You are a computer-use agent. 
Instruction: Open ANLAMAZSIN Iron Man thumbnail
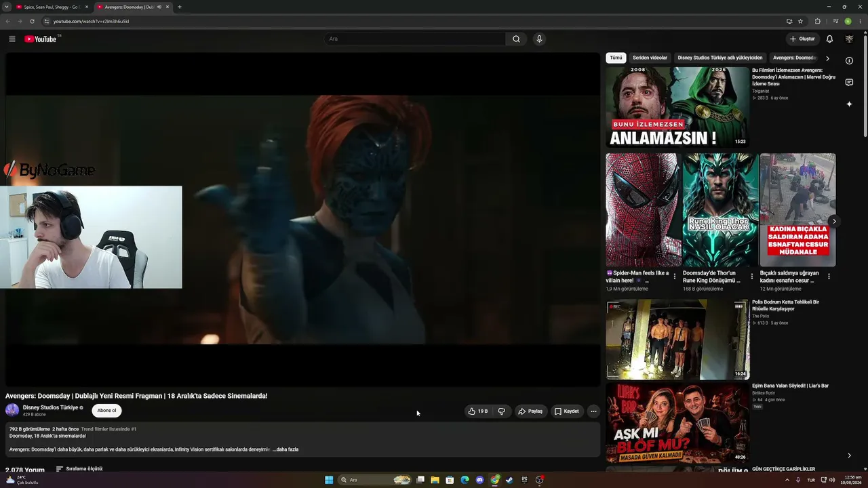tap(677, 106)
